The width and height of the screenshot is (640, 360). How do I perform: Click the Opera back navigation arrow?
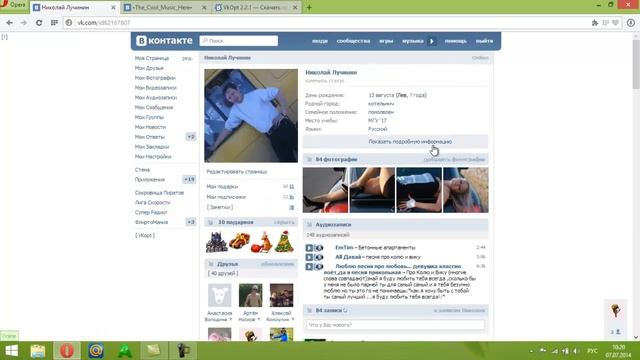(9, 23)
